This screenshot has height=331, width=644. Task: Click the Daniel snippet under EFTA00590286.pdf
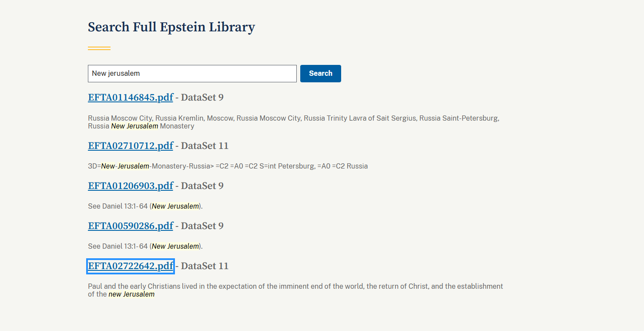(145, 247)
